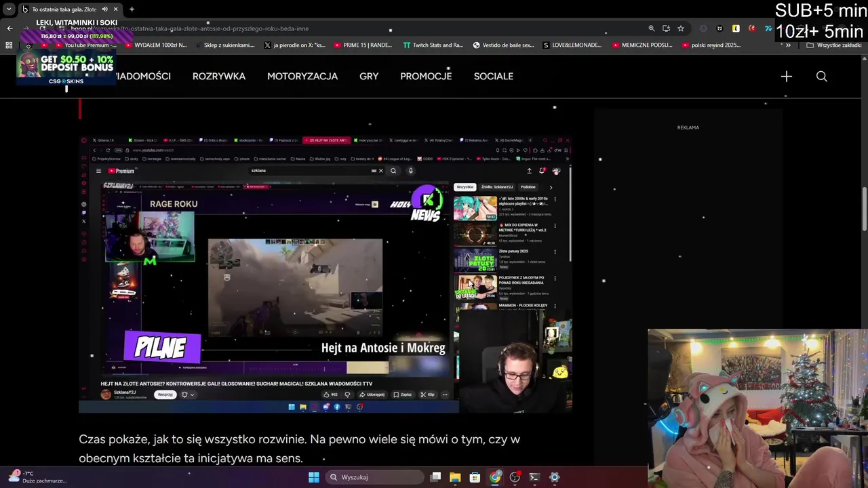The image size is (868, 488).
Task: Open 'Wszystkie zakładki' bookmarks folder
Action: 834,45
